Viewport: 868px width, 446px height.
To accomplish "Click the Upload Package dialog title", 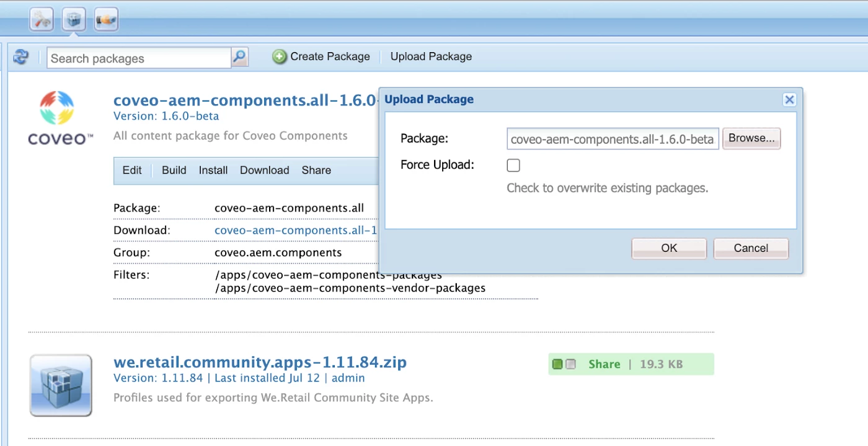I will pos(429,99).
